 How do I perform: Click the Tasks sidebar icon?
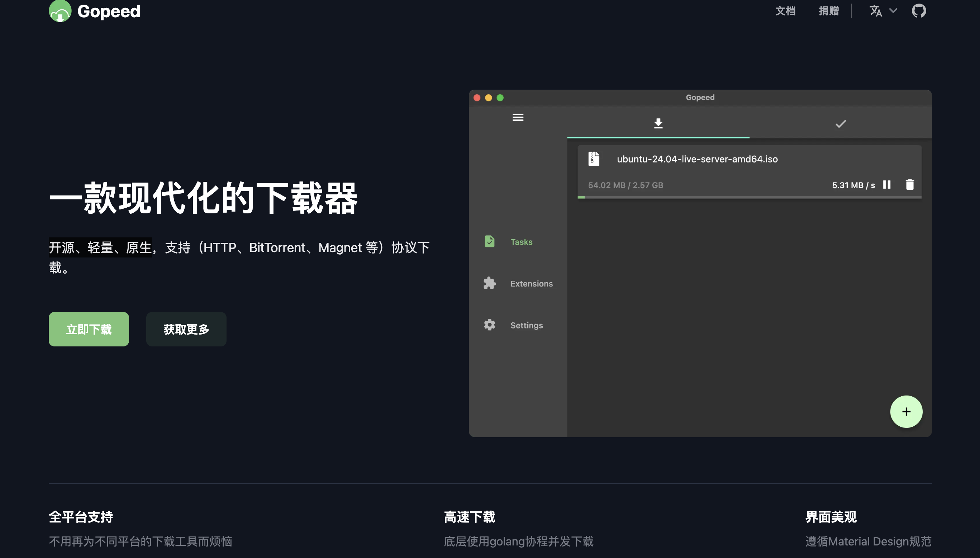pos(489,241)
